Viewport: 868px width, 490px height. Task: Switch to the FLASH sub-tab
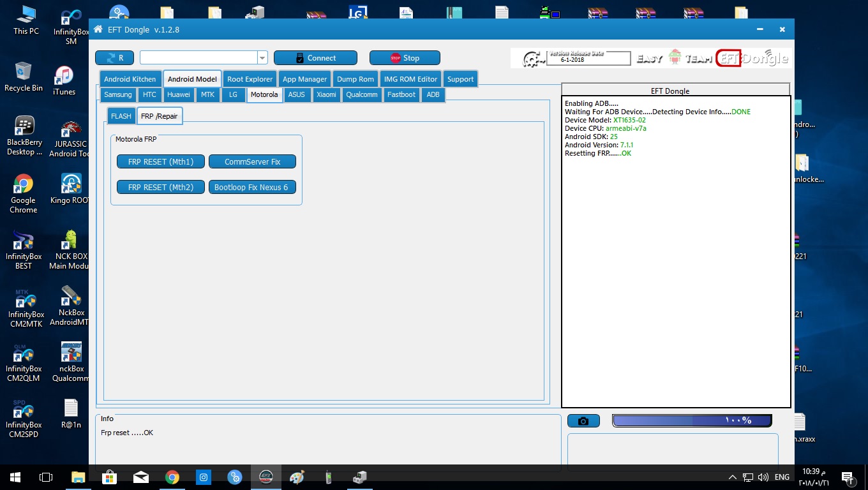click(x=121, y=116)
